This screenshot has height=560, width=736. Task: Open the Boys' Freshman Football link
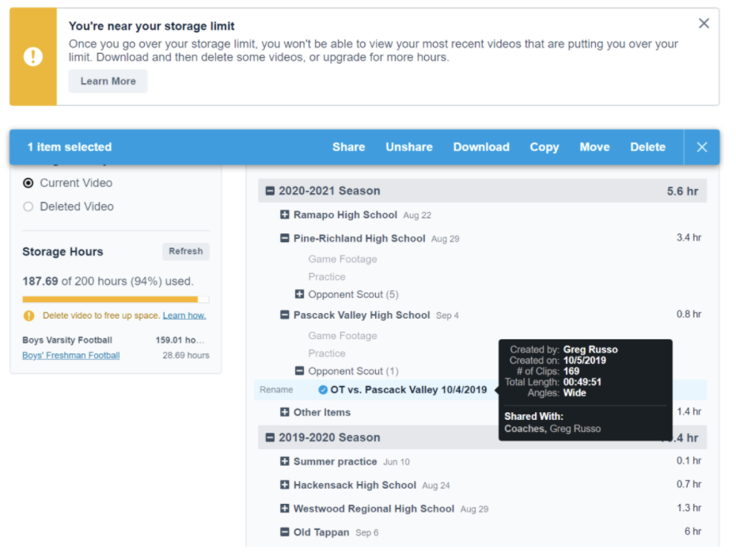click(71, 356)
